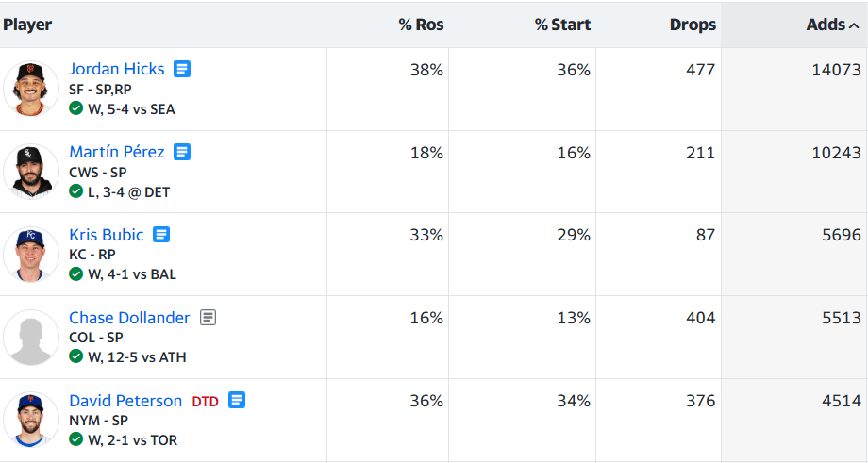Image resolution: width=868 pixels, height=463 pixels.
Task: Sort table by Adds column
Action: [x=826, y=25]
